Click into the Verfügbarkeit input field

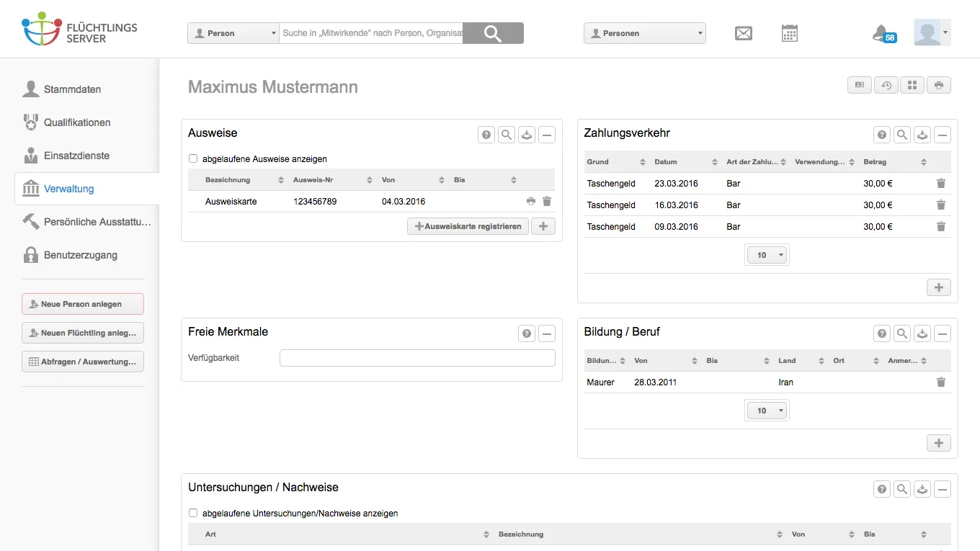417,358
